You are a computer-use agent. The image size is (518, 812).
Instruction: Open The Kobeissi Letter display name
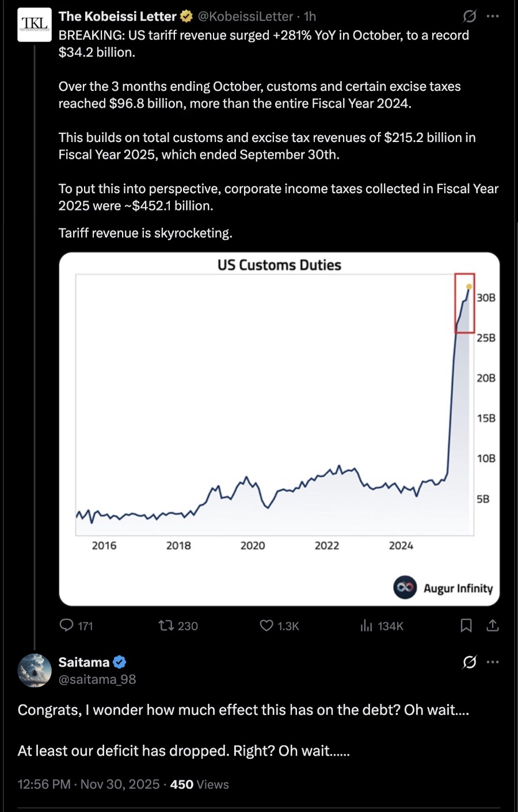pos(117,17)
